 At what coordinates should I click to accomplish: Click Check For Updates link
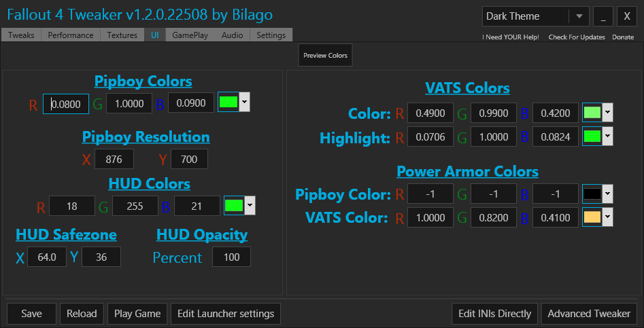coord(577,37)
